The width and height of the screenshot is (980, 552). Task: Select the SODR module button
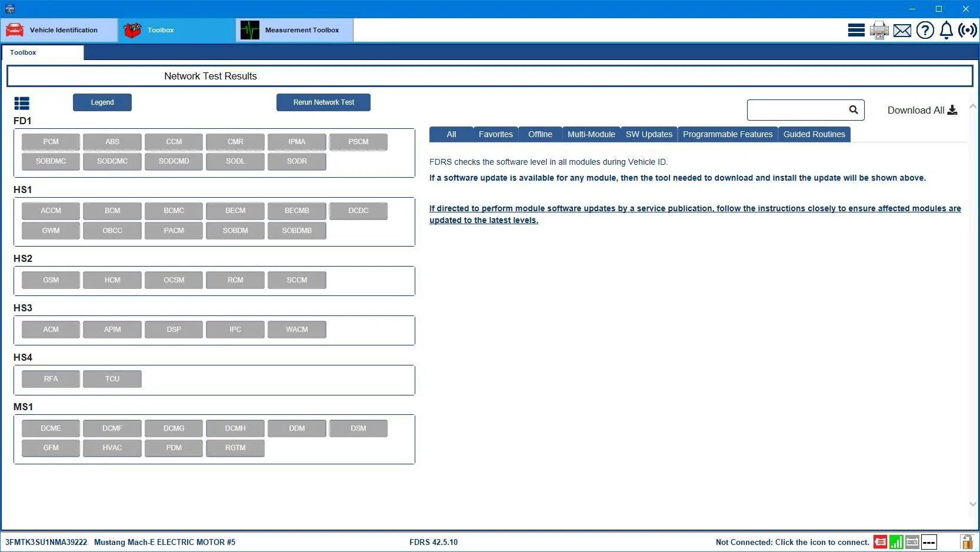tap(296, 161)
